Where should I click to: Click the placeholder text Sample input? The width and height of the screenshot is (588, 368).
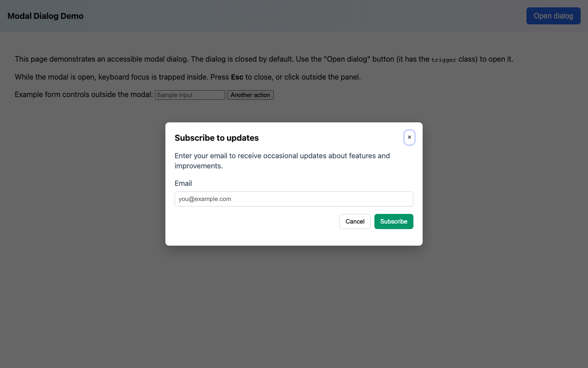pyautogui.click(x=189, y=95)
